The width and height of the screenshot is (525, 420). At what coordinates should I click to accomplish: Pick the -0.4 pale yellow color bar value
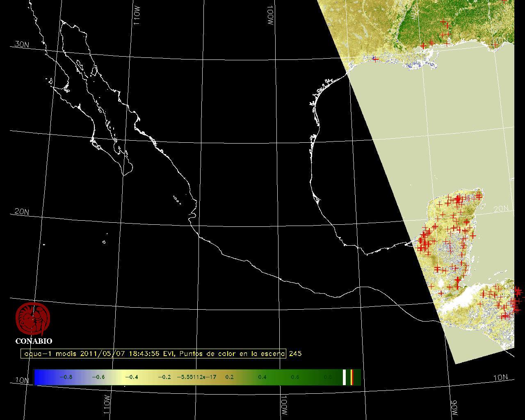131,377
